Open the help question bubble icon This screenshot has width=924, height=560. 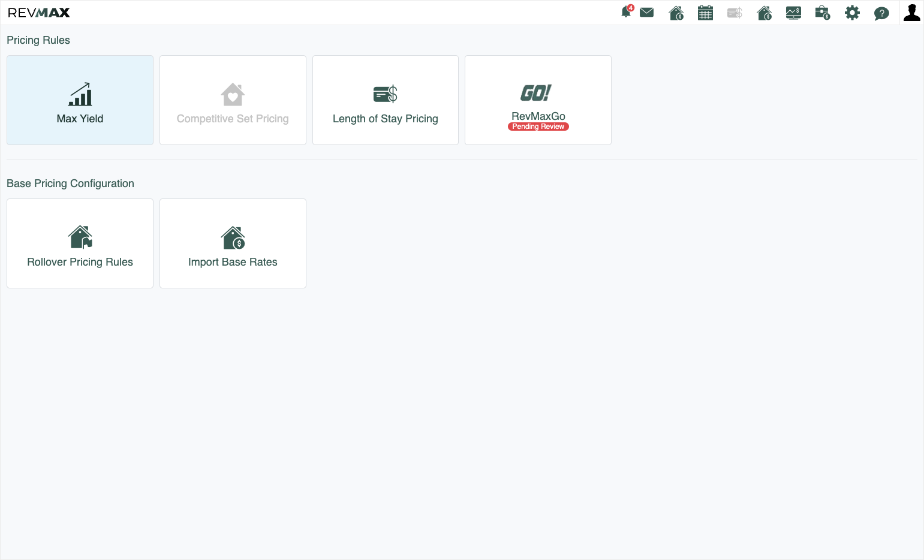(881, 13)
